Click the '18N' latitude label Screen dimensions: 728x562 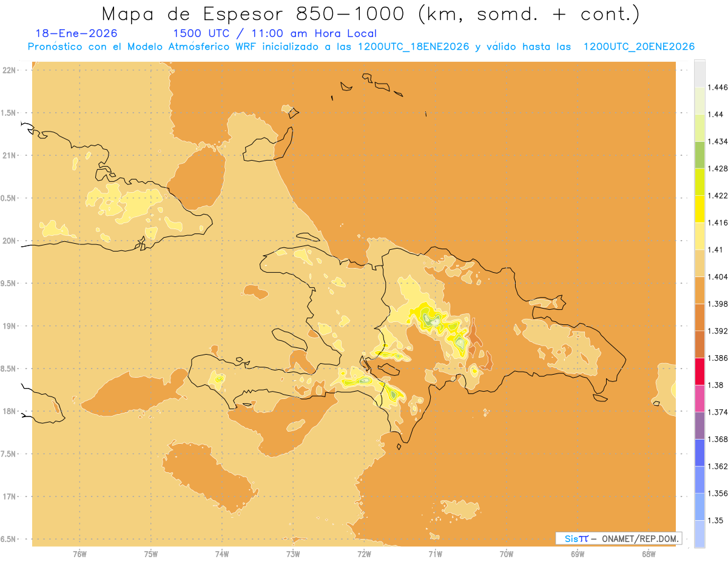8,412
